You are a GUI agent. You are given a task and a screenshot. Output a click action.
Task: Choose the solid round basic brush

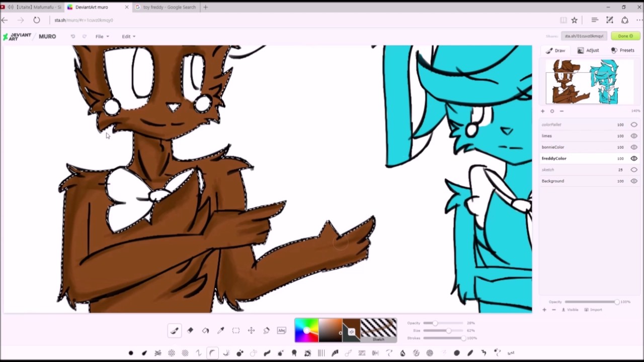pyautogui.click(x=131, y=353)
